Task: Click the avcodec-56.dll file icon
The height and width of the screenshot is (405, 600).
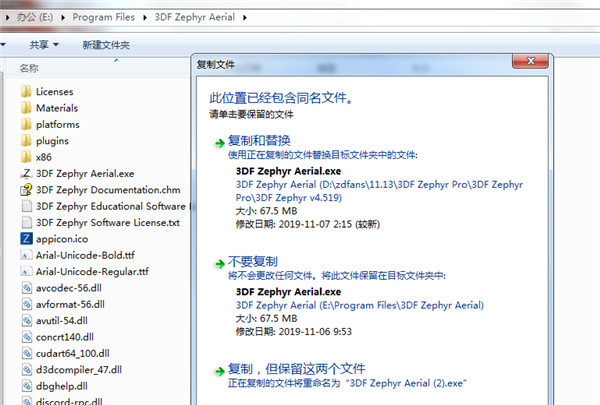Action: click(x=26, y=288)
